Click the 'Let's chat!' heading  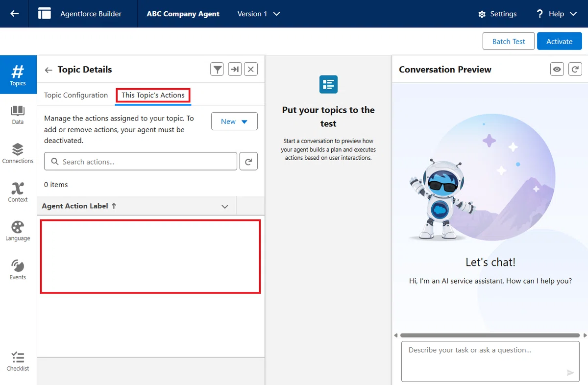click(x=490, y=262)
